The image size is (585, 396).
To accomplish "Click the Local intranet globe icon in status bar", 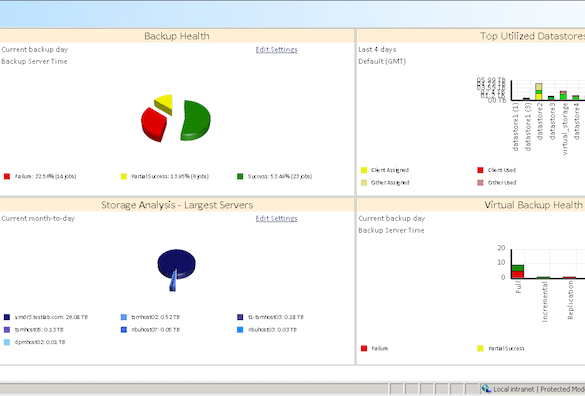I will click(486, 389).
